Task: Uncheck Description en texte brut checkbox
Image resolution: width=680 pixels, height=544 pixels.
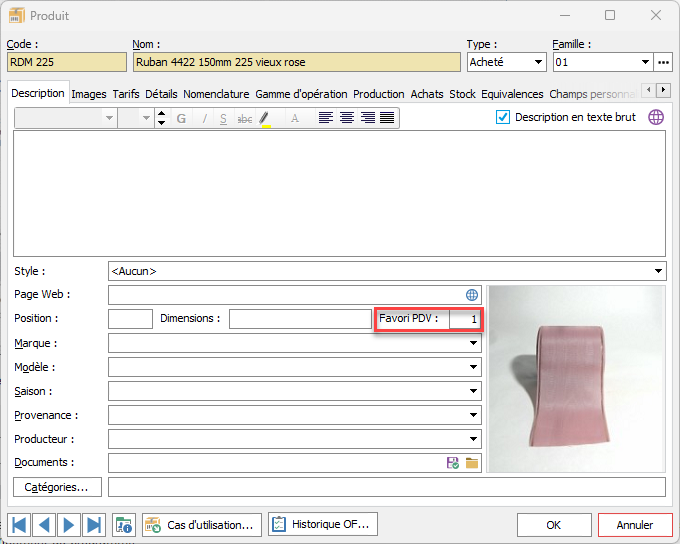Action: pos(503,117)
